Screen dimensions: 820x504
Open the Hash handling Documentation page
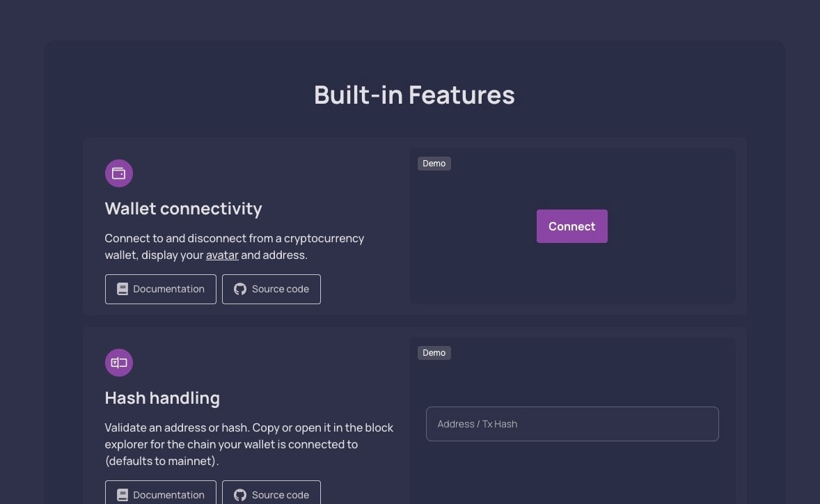[160, 494]
